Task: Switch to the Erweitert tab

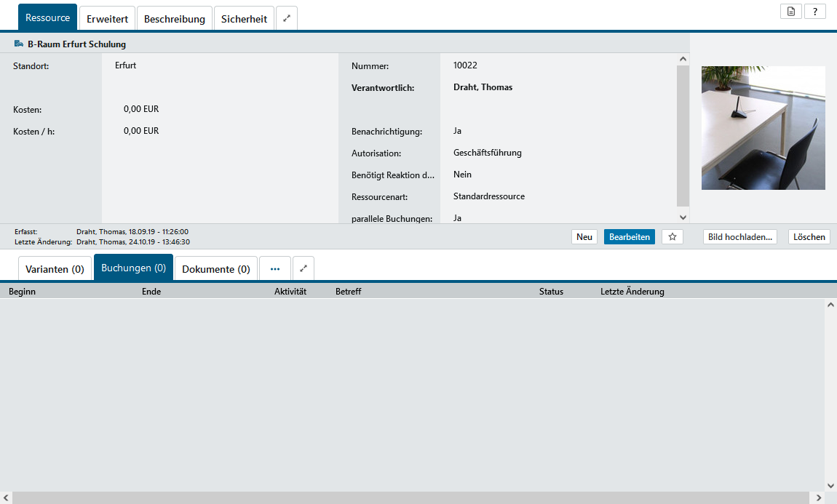Action: click(107, 19)
